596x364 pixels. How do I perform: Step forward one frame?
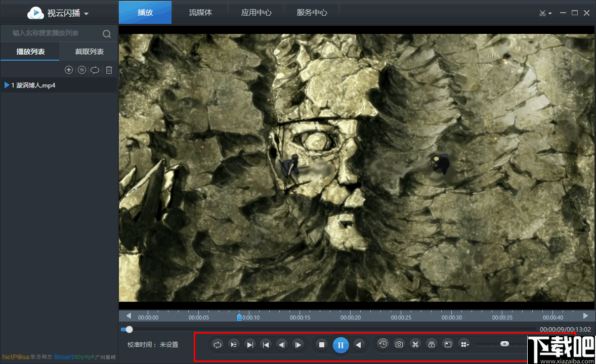[299, 345]
